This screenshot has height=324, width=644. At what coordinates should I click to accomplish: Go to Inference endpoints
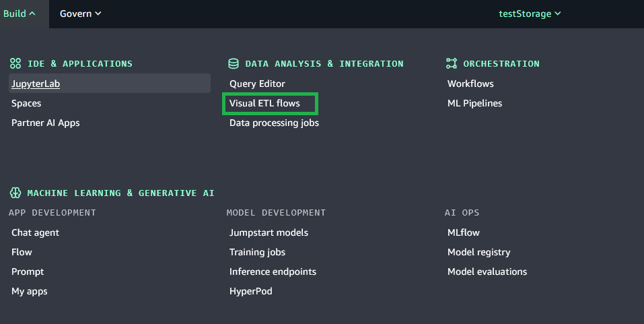[x=273, y=271]
